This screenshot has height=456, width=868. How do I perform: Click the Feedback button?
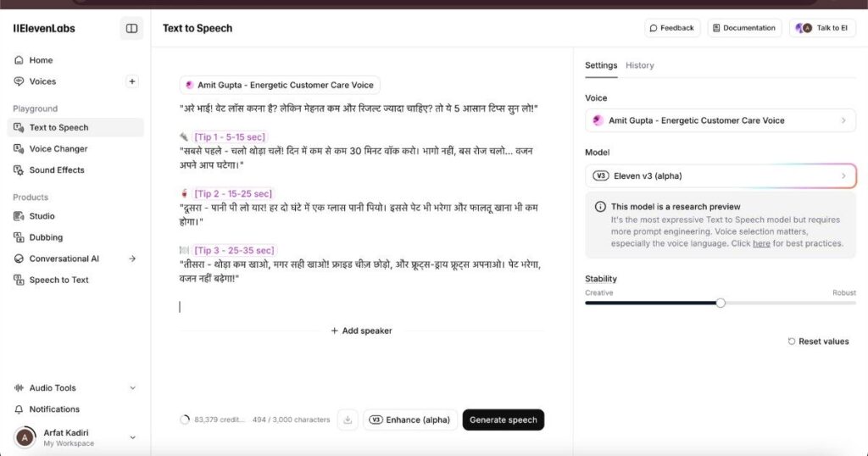(672, 28)
